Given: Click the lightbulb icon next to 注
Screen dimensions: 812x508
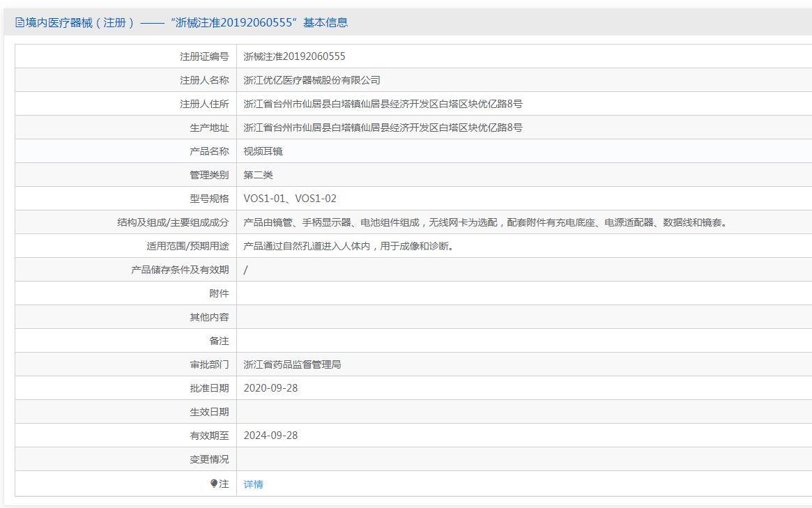Looking at the screenshot, I should point(214,483).
